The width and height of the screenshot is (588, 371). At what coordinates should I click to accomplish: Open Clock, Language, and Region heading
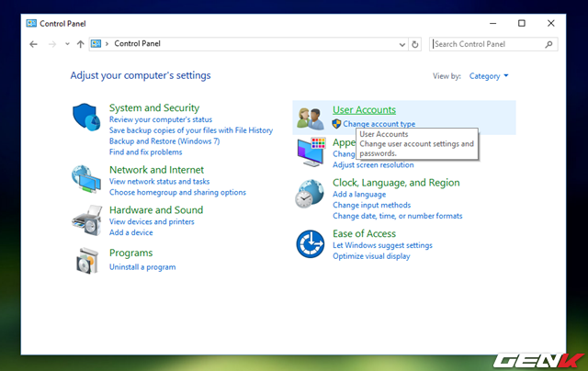coord(396,183)
